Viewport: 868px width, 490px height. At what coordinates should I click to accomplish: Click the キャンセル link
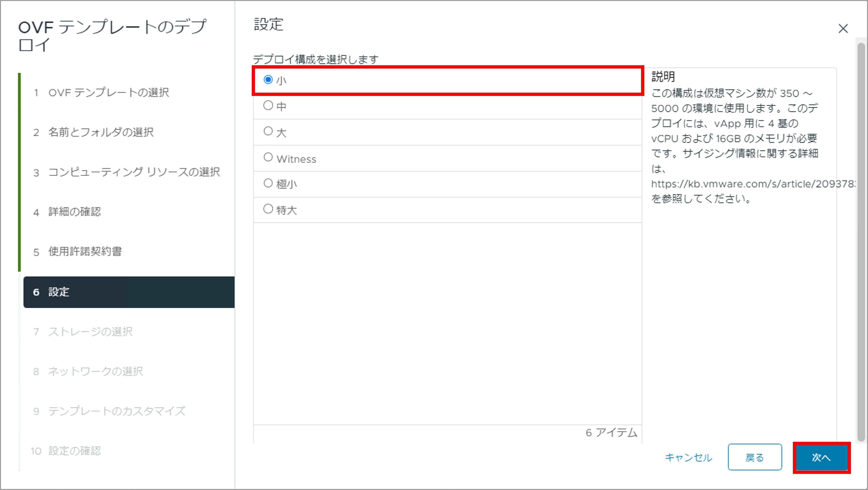(x=688, y=457)
